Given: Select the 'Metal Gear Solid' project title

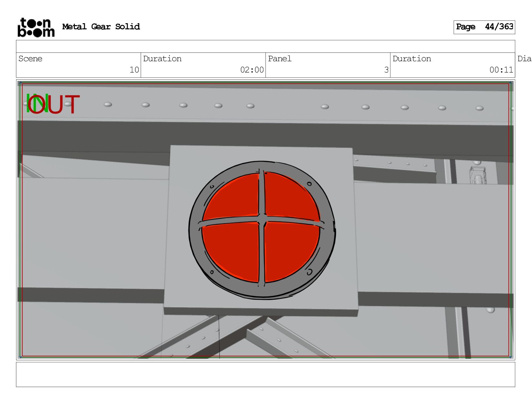Looking at the screenshot, I should pos(101,26).
